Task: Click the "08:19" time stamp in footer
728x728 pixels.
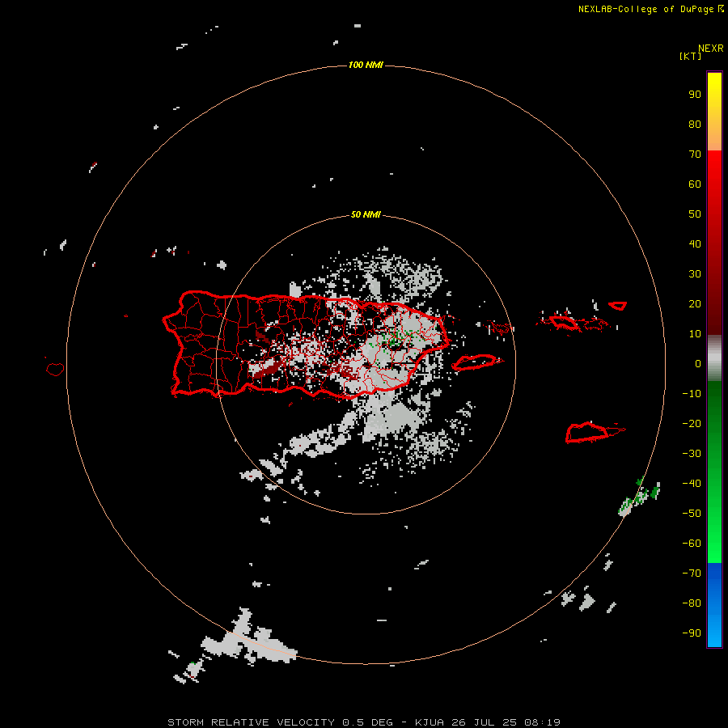Action: (x=542, y=722)
